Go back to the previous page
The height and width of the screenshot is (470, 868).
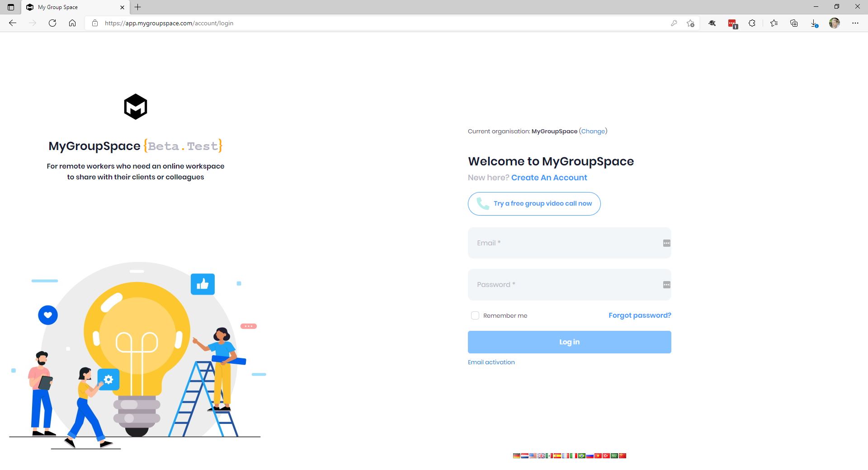tap(13, 23)
